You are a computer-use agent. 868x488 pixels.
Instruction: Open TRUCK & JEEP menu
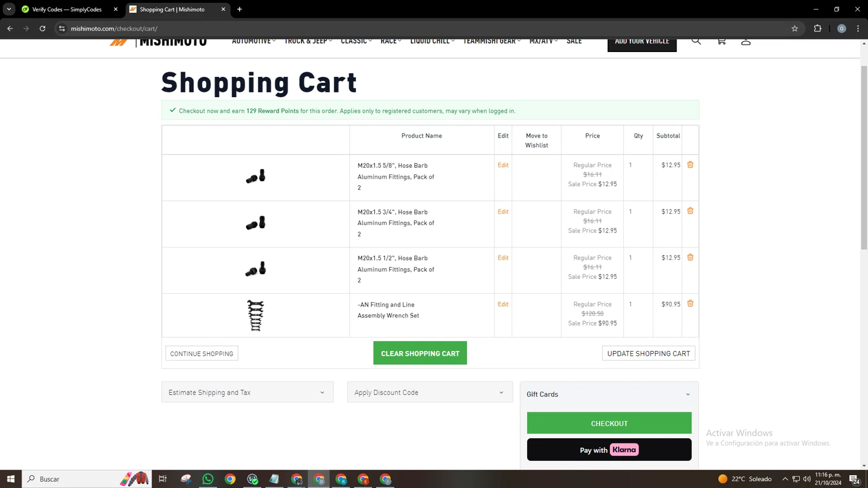point(308,42)
